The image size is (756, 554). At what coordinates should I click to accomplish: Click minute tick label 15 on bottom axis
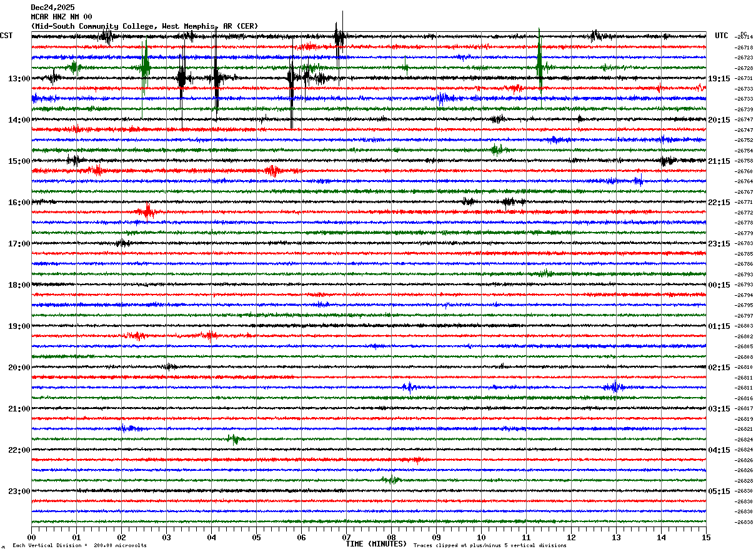coord(706,537)
